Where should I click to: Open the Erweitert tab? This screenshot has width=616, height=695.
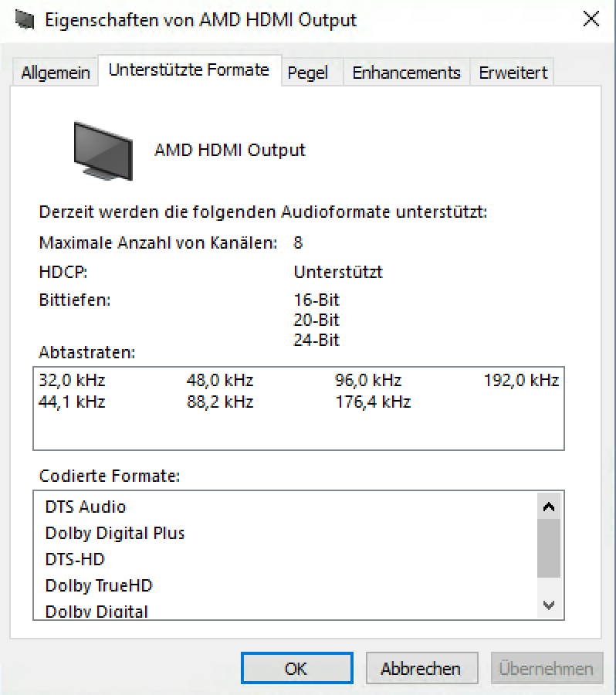pyautogui.click(x=513, y=73)
